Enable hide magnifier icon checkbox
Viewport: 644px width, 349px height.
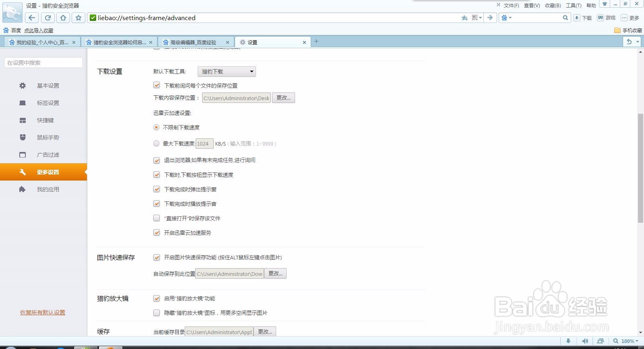click(157, 312)
